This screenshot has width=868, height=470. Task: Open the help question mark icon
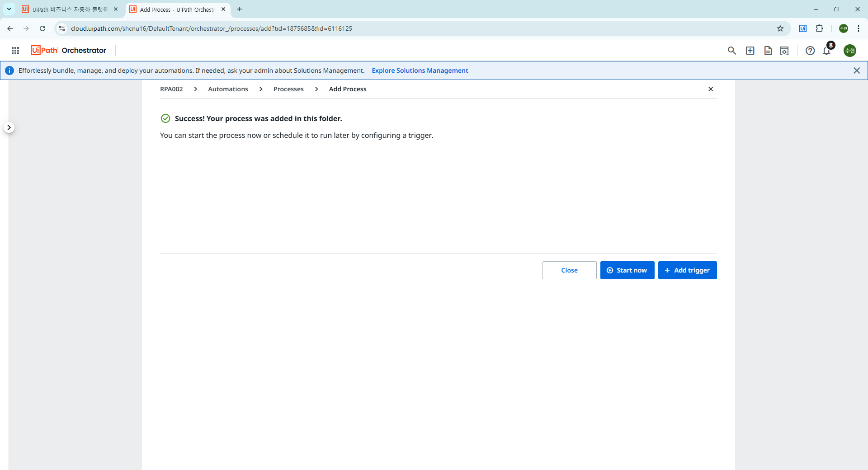[810, 51]
